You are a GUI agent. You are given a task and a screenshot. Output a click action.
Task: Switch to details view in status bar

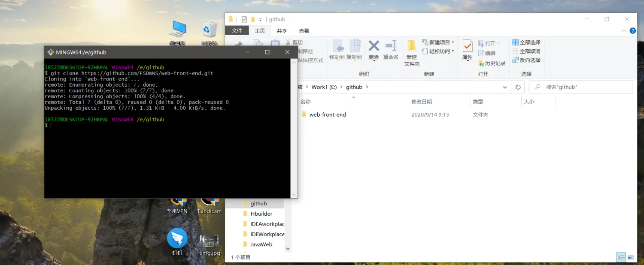[621, 257]
